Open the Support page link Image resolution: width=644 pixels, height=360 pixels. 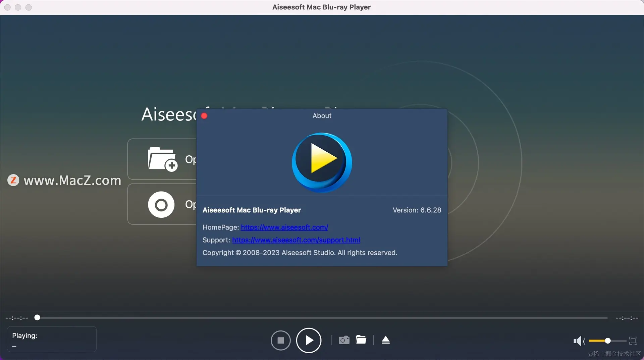[x=296, y=240]
